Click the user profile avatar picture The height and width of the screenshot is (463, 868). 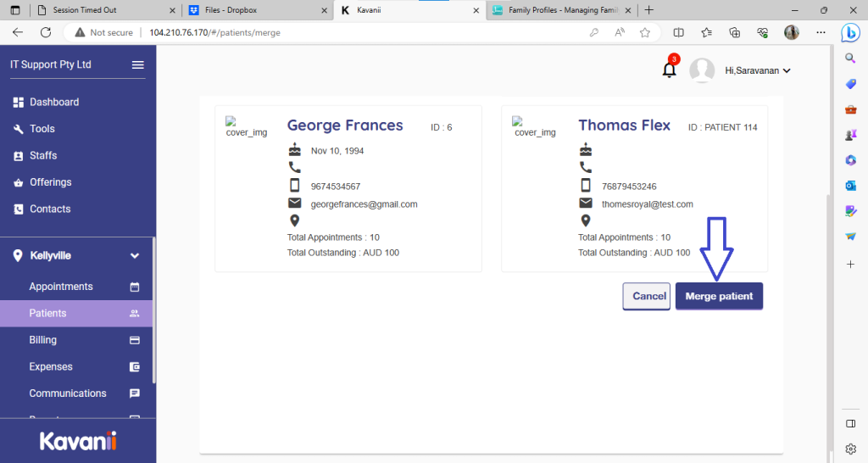(702, 71)
